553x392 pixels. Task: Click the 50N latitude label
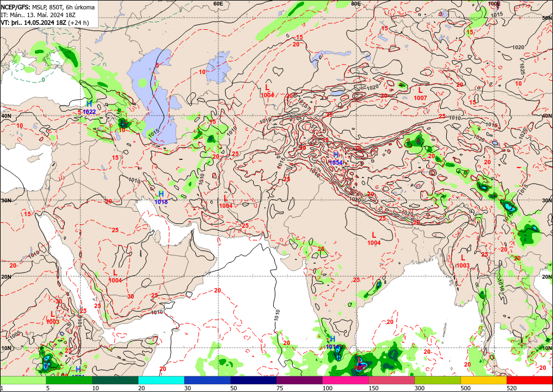coord(547,18)
